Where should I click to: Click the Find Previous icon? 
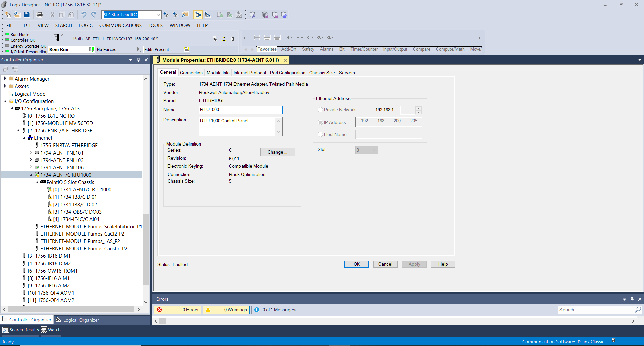pyautogui.click(x=166, y=15)
